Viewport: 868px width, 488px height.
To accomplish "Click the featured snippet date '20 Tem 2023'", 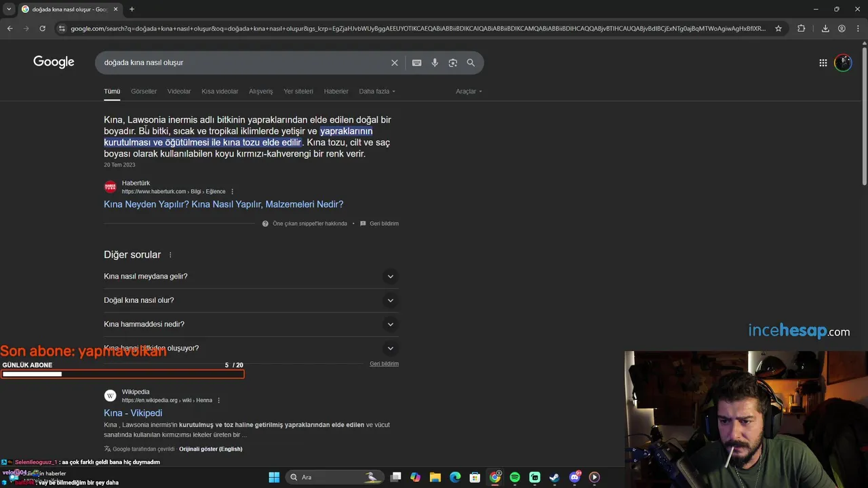I will click(119, 165).
